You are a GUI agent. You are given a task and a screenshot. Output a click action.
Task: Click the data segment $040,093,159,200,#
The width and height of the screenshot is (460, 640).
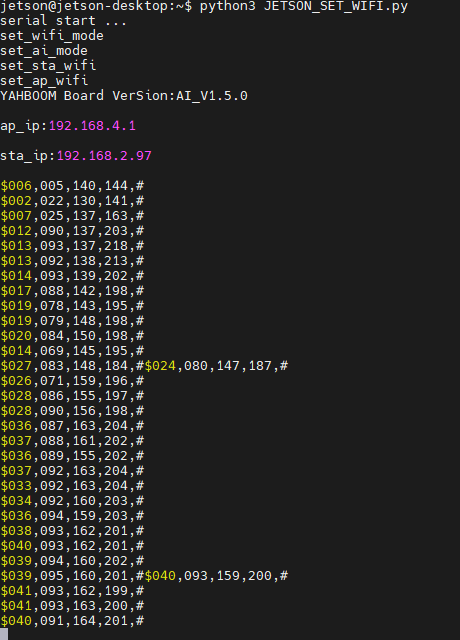pyautogui.click(x=216, y=576)
